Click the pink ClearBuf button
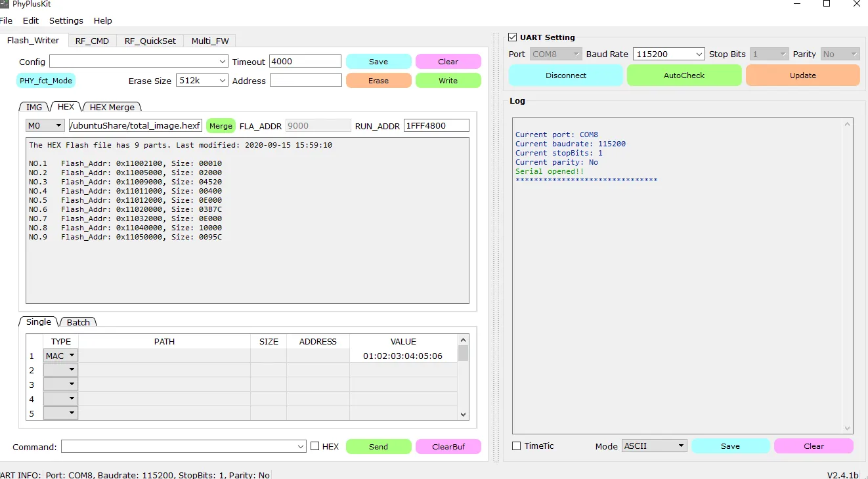This screenshot has width=868, height=479. point(448,447)
